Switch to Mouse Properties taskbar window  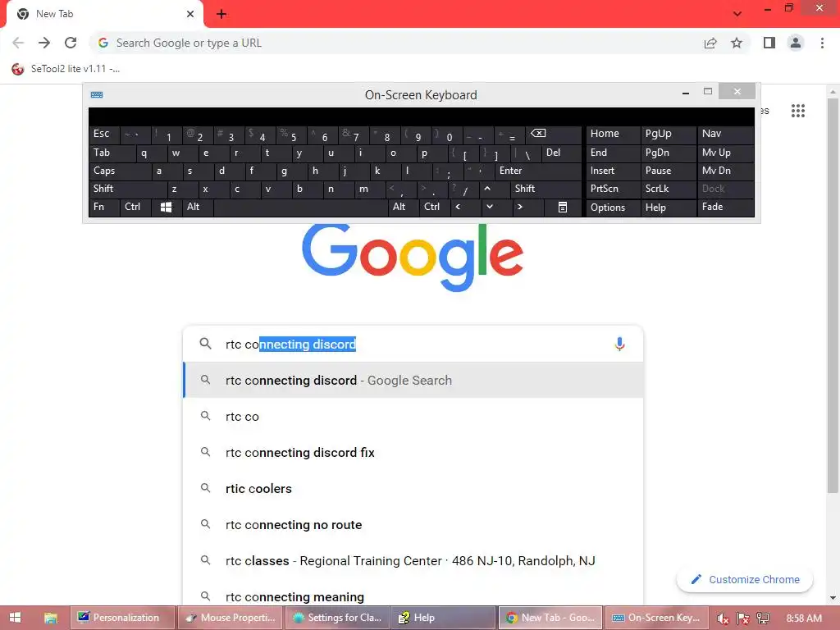(x=230, y=618)
